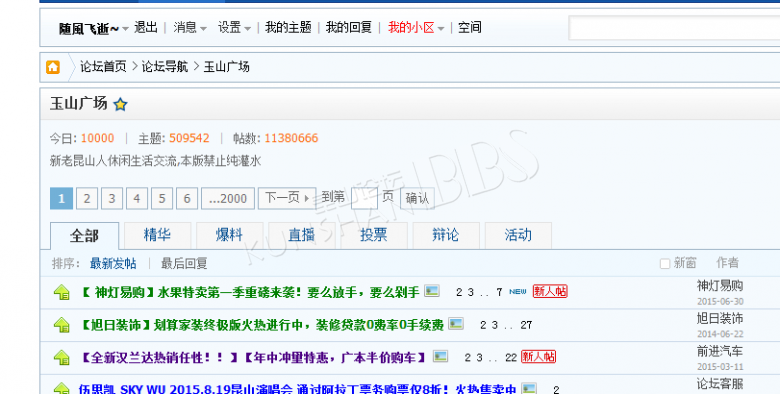This screenshot has width=780, height=394.
Task: Click the 主题 count 509542
Action: tap(190, 138)
